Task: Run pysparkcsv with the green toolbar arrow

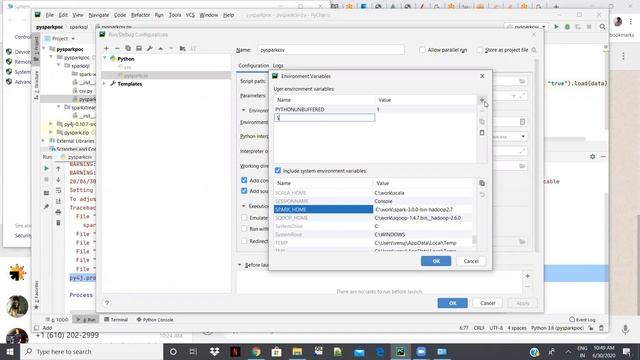Action: coord(556,27)
